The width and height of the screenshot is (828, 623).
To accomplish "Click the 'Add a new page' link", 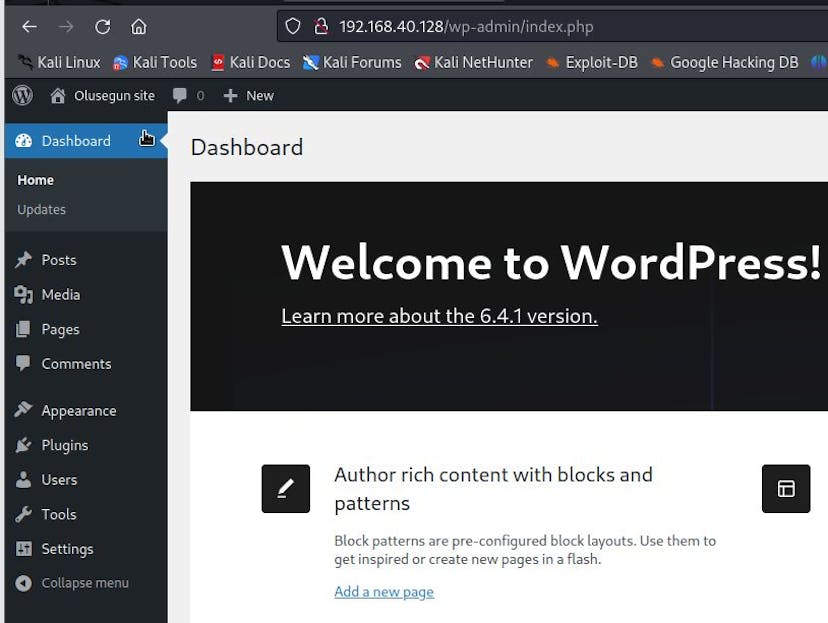I will [x=384, y=592].
